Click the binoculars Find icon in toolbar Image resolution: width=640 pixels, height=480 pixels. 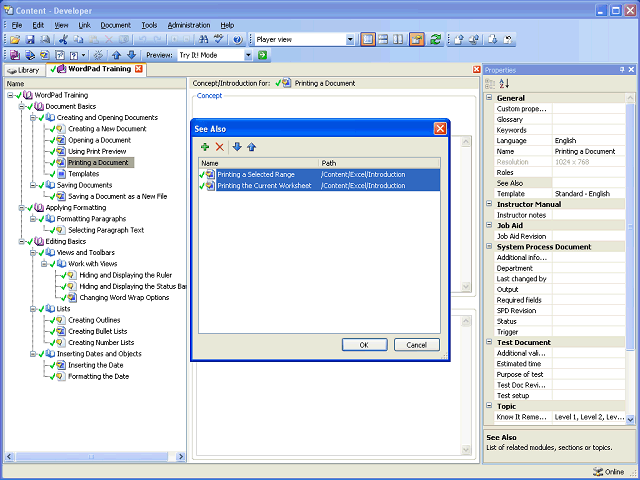203,40
